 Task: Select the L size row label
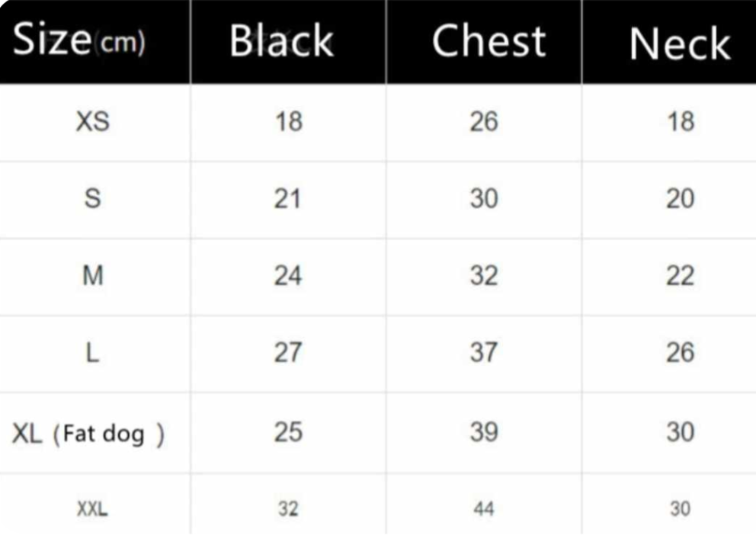coord(92,353)
